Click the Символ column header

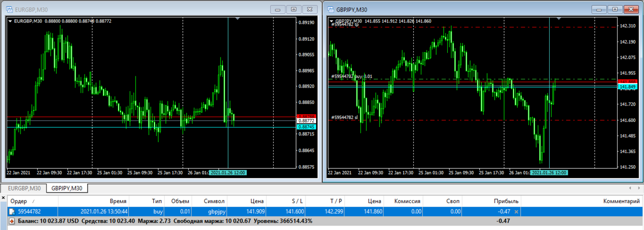pos(210,201)
